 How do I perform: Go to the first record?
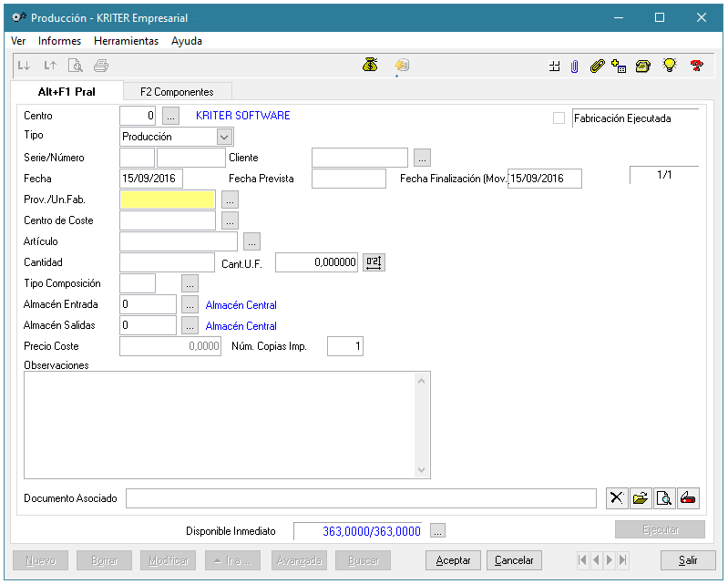pos(583,560)
